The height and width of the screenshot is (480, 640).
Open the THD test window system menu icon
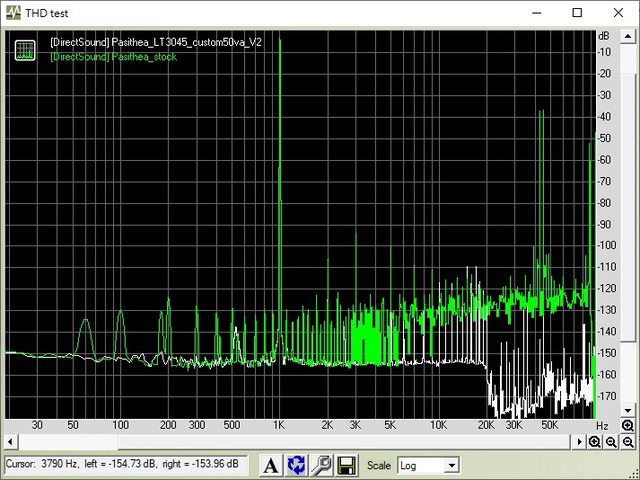click(x=12, y=13)
